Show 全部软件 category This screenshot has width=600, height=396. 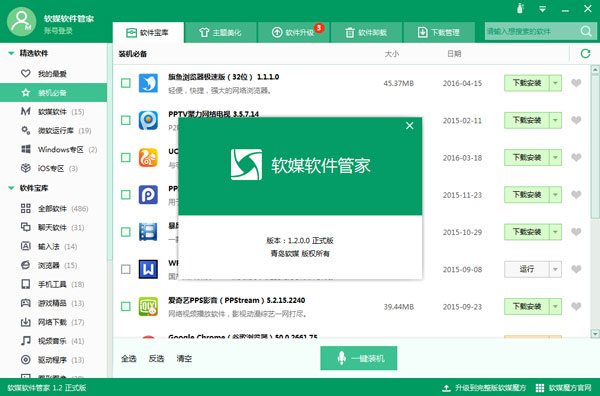53,209
